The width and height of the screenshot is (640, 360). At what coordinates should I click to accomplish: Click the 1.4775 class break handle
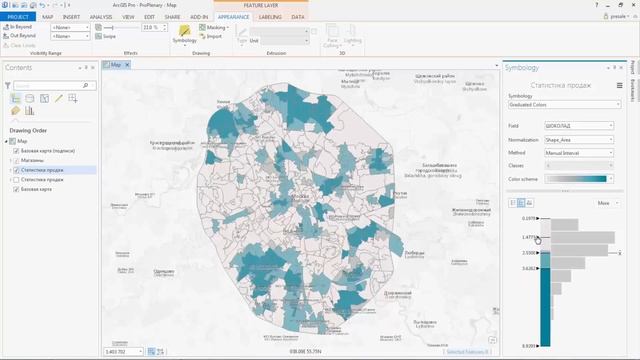[x=538, y=237]
